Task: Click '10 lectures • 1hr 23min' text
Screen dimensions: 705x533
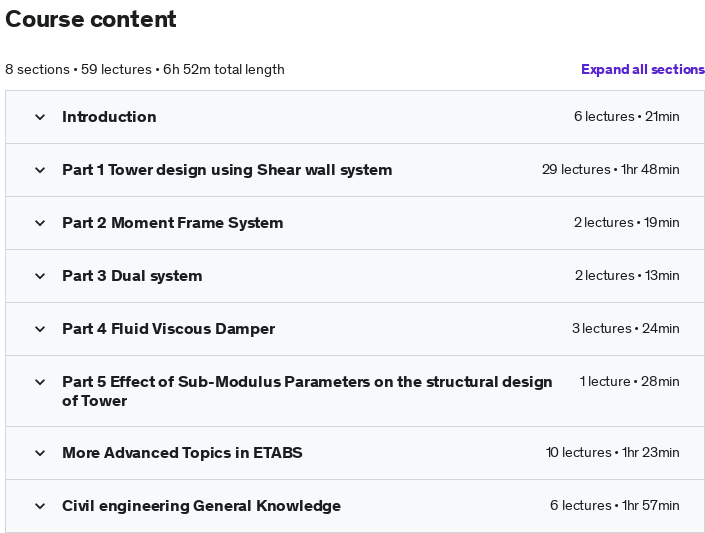Action: 613,452
